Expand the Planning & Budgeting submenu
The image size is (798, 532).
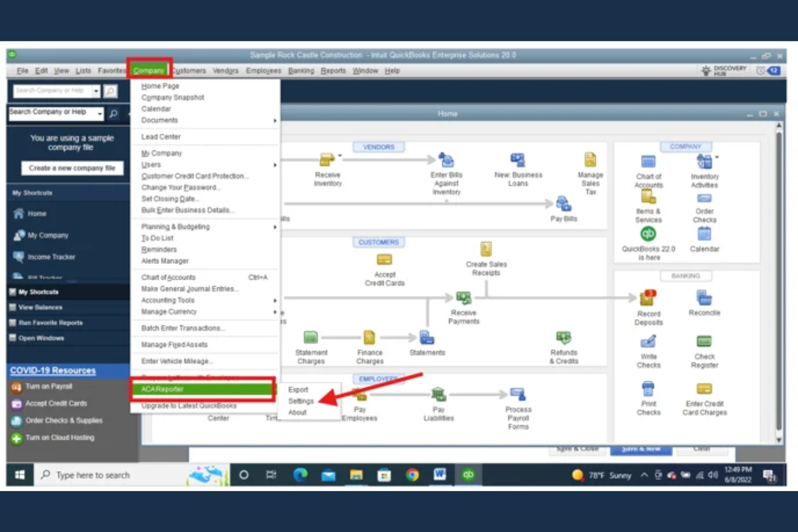275,227
